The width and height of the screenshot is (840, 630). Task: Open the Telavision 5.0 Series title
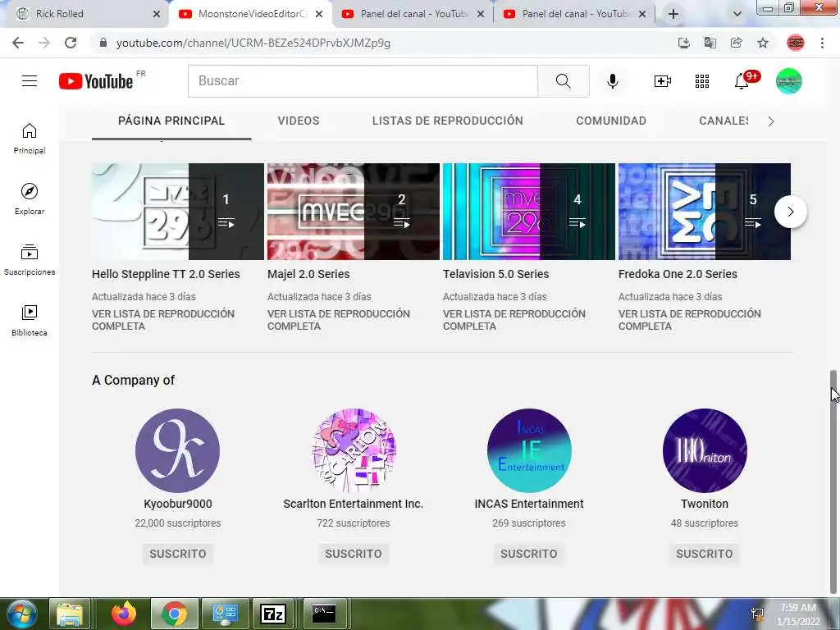tap(496, 274)
